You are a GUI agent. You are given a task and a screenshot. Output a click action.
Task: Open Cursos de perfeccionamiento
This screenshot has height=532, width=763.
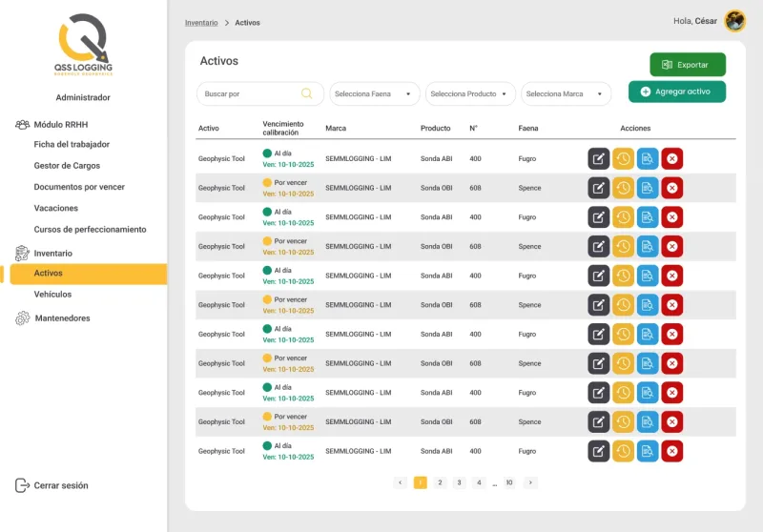pyautogui.click(x=90, y=229)
